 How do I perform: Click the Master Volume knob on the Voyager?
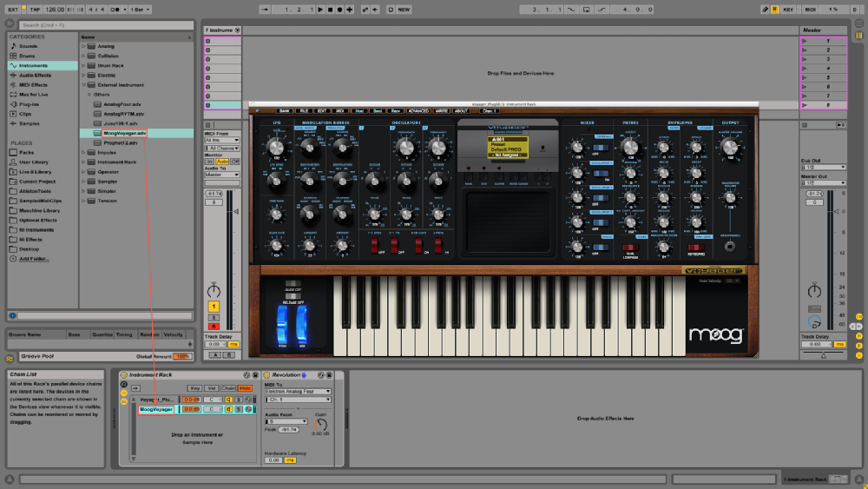pyautogui.click(x=728, y=148)
